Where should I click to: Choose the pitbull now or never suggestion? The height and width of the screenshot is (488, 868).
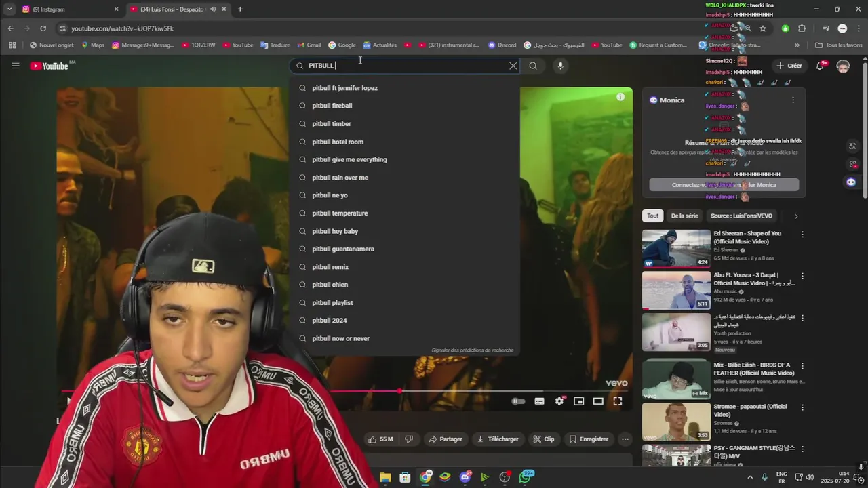coord(405,338)
